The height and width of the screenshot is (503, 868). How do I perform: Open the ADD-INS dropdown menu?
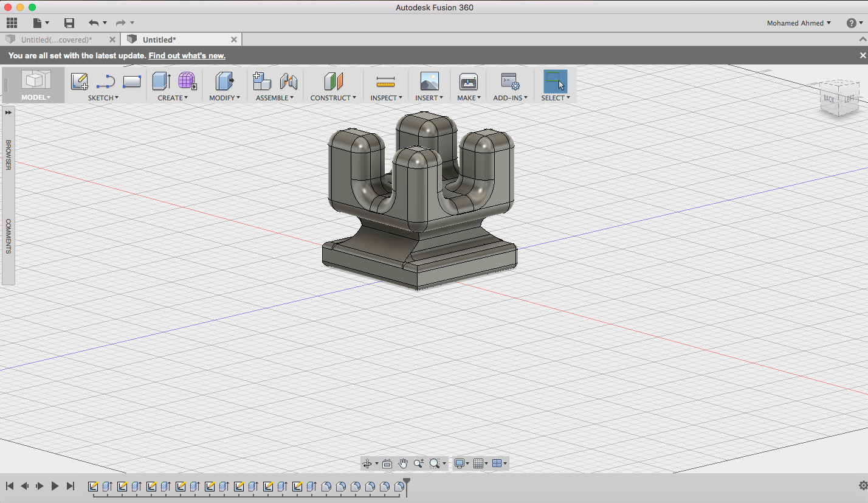coord(511,97)
